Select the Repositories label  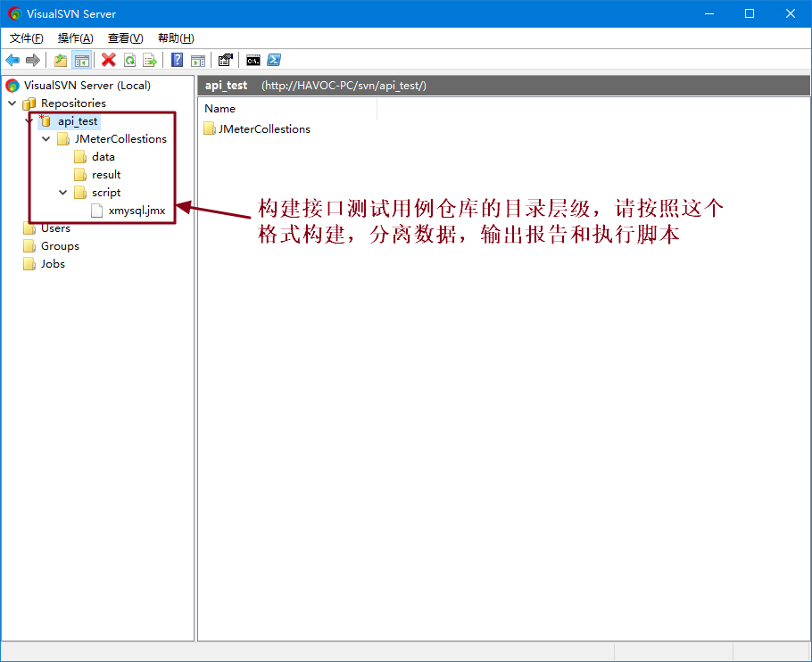coord(73,103)
